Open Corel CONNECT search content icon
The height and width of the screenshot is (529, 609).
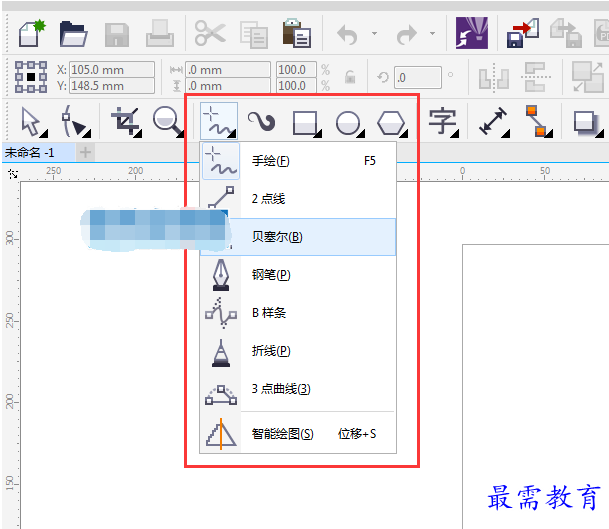pyautogui.click(x=472, y=33)
